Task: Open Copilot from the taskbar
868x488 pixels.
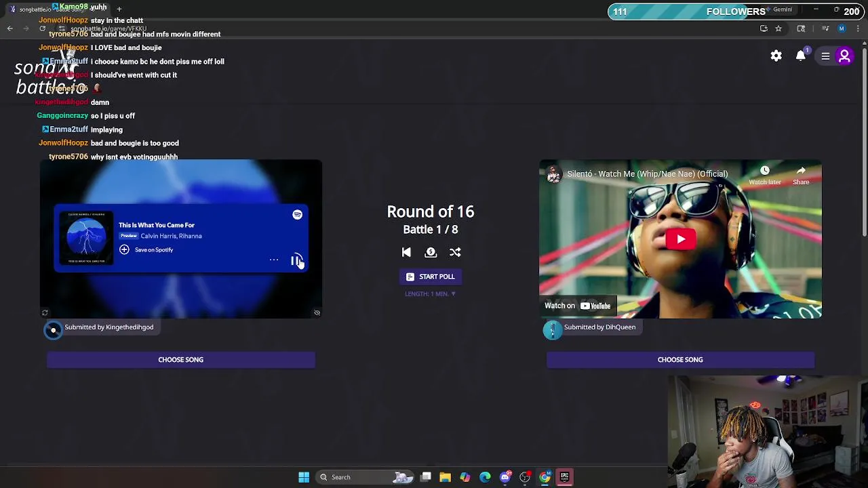Action: point(465,477)
